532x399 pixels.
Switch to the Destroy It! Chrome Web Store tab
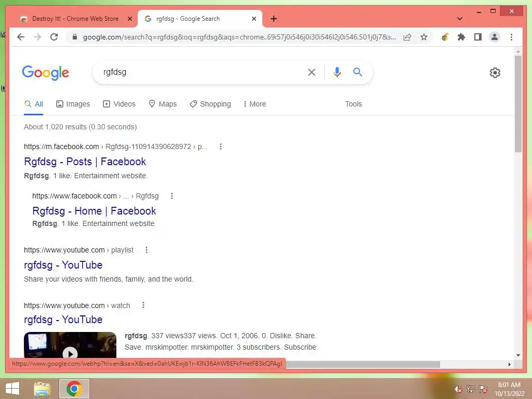click(75, 19)
